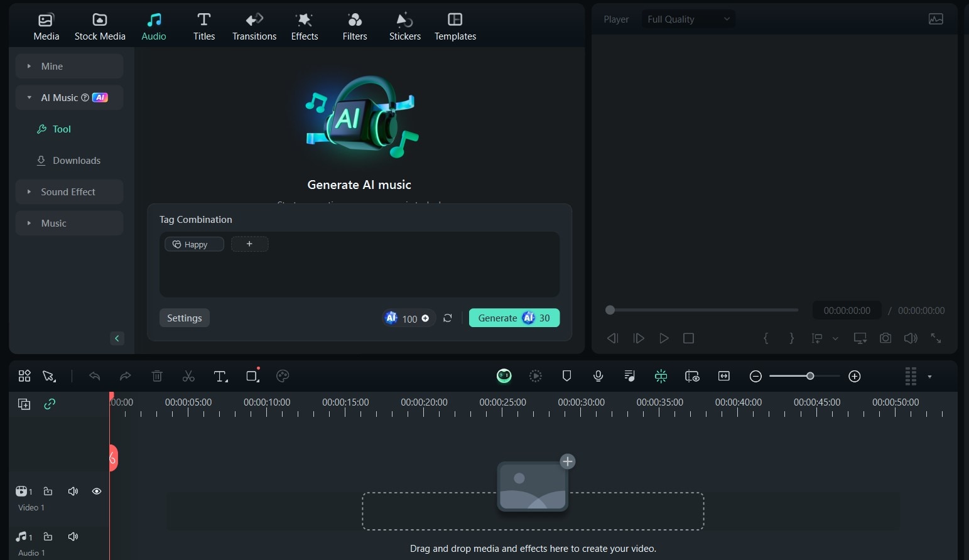This screenshot has width=969, height=560.
Task: Collapse the audio sidebar panel
Action: click(x=117, y=338)
